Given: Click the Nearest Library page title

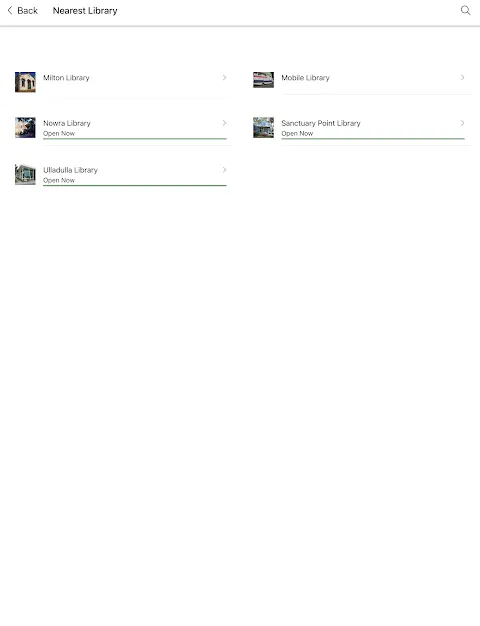Looking at the screenshot, I should (85, 11).
